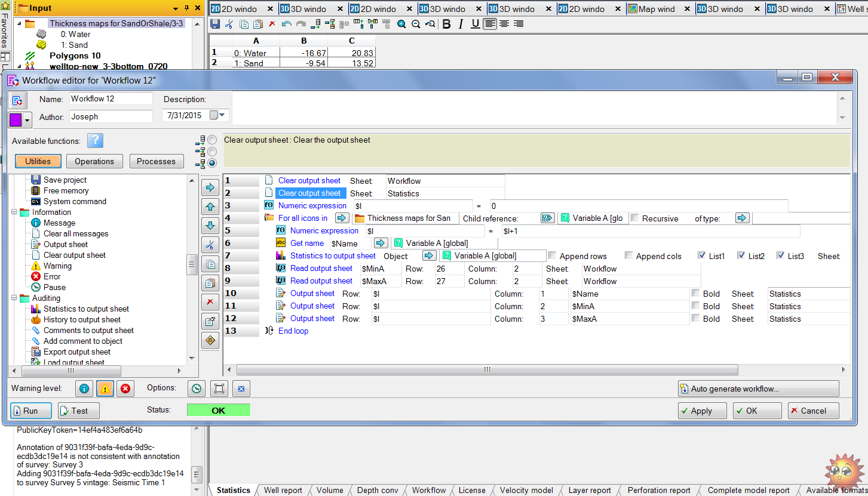Click the Run button
Viewport: 868px width, 496px height.
30,411
